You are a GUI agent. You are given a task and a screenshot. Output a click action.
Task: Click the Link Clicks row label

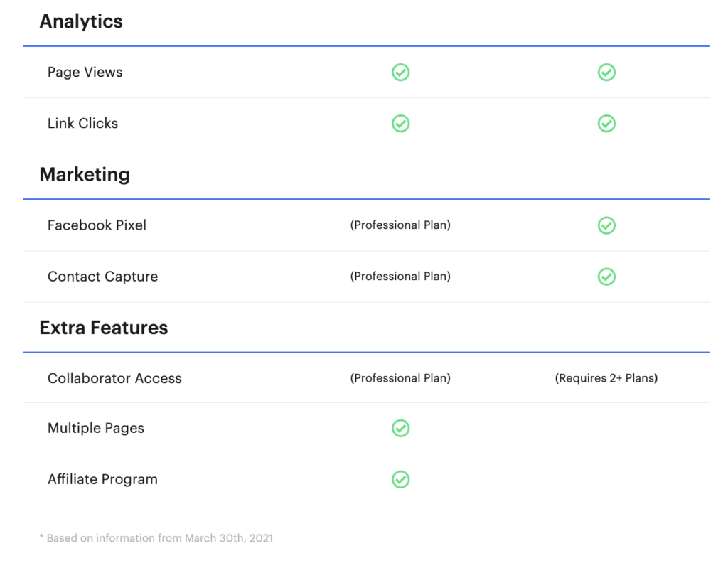tap(82, 123)
